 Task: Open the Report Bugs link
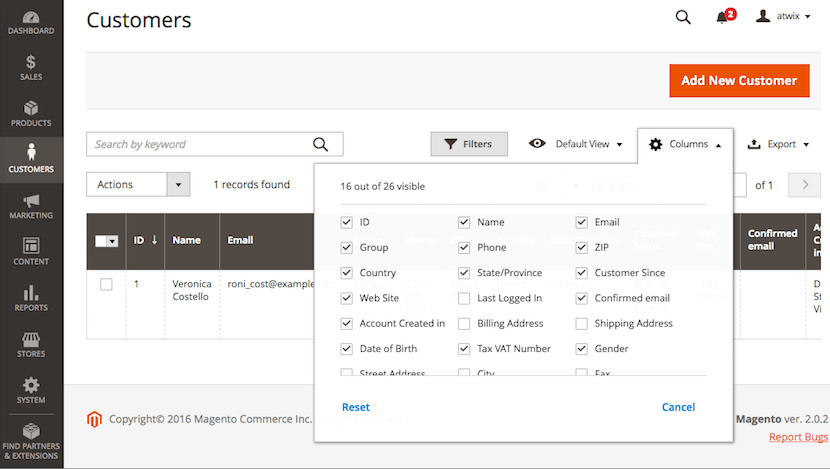(x=798, y=437)
